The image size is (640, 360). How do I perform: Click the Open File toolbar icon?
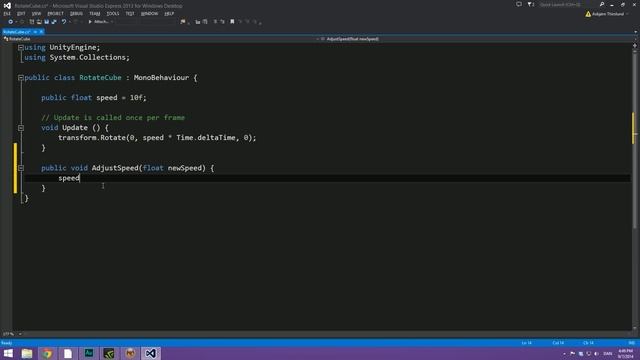click(x=39, y=22)
